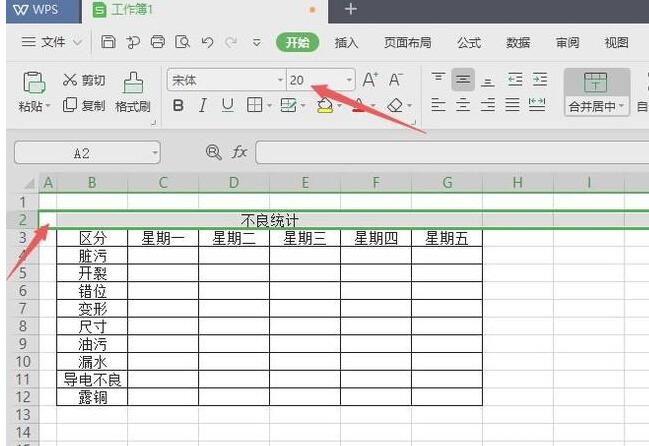Click the print preview icon

[182, 42]
